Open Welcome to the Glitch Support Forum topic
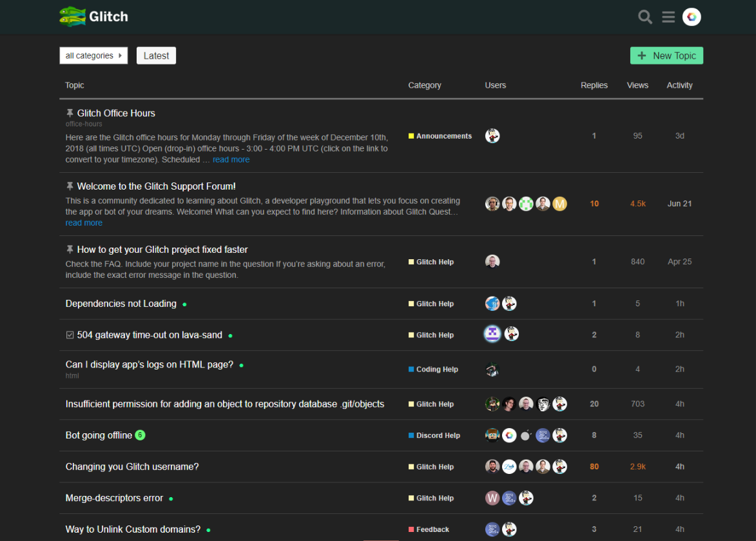Image resolution: width=756 pixels, height=541 pixels. (156, 186)
